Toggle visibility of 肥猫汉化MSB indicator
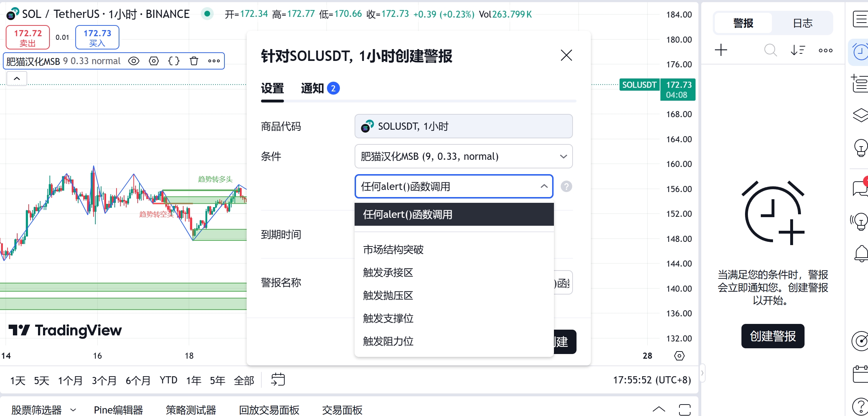 [x=134, y=61]
